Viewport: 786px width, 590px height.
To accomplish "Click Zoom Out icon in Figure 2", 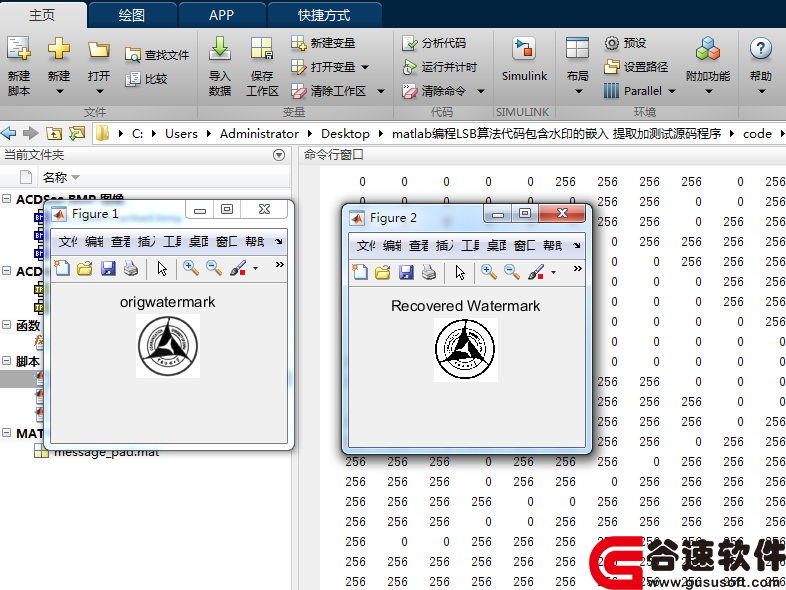I will [x=511, y=272].
